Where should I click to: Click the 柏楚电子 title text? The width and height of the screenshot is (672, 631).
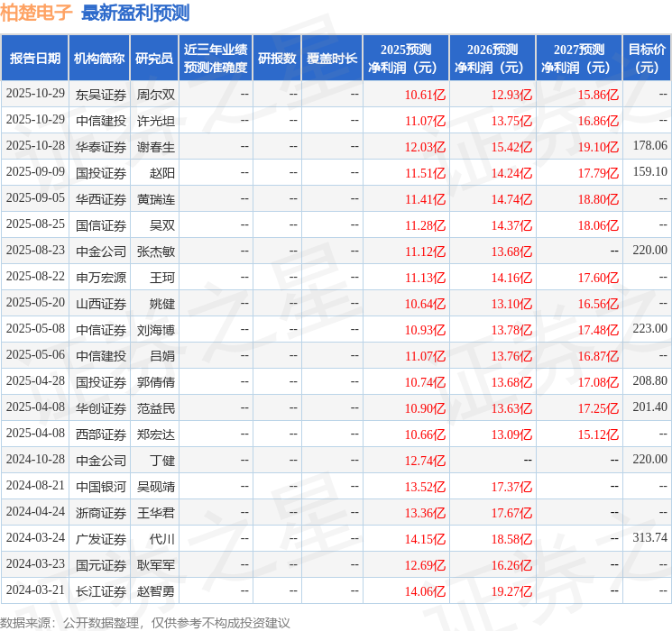point(36,13)
